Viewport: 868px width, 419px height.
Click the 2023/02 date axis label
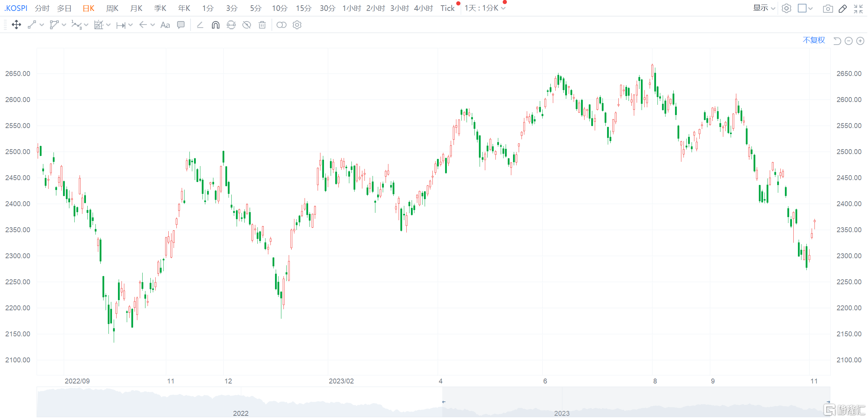(341, 381)
